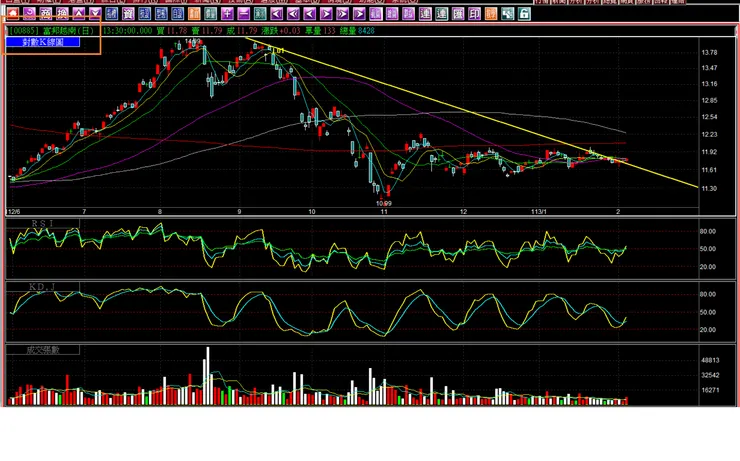This screenshot has width=740, height=461.
Task: Click price axis label 12.54
Action: [709, 117]
